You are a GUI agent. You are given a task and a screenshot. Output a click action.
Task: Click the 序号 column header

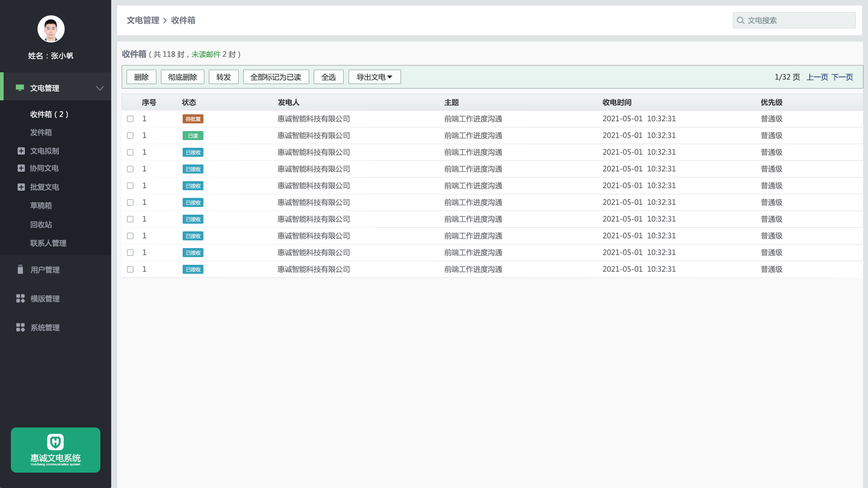[149, 103]
